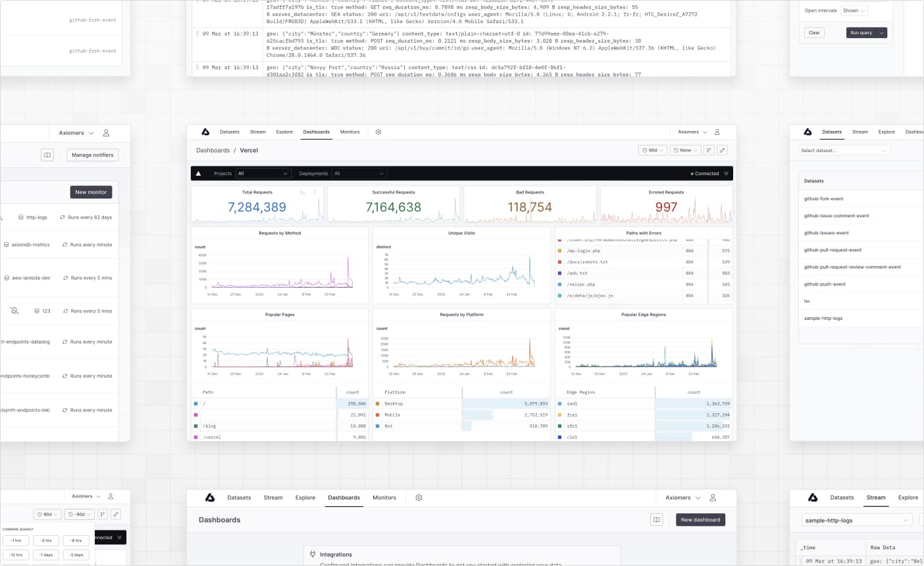Click the Axiom logo in the New dashboard window
This screenshot has height=566, width=924.
(210, 498)
